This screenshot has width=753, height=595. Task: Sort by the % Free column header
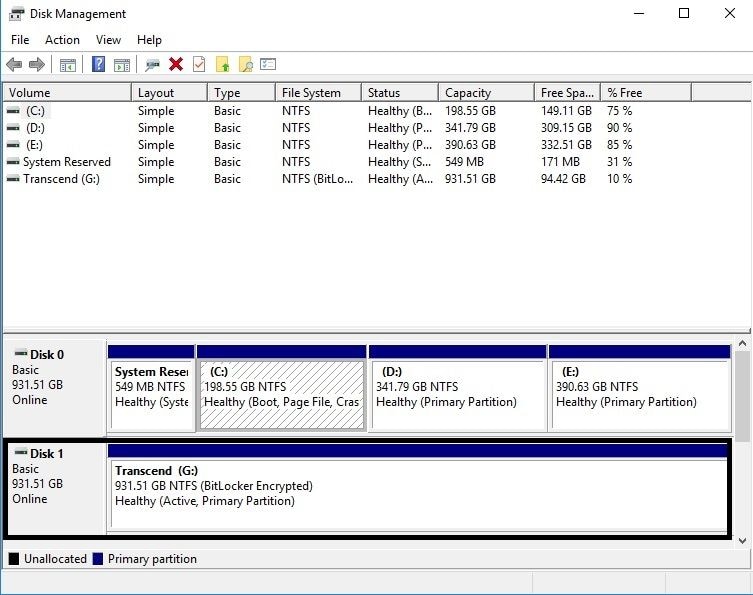646,93
